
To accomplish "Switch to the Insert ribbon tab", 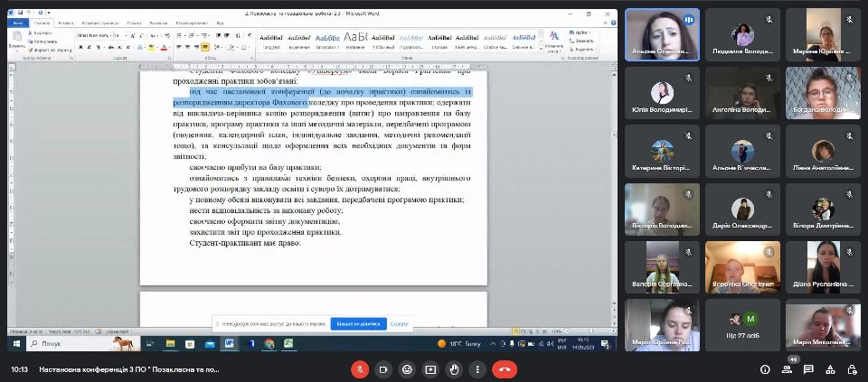I will coord(62,23).
